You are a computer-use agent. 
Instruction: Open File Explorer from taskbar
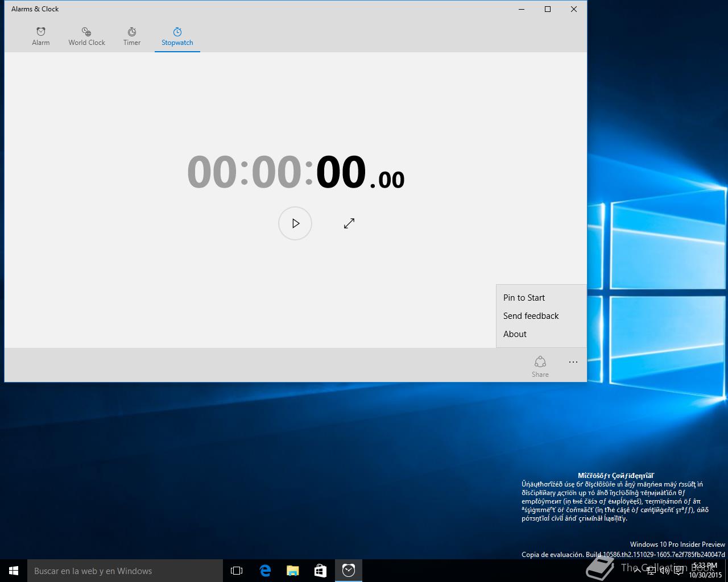293,571
